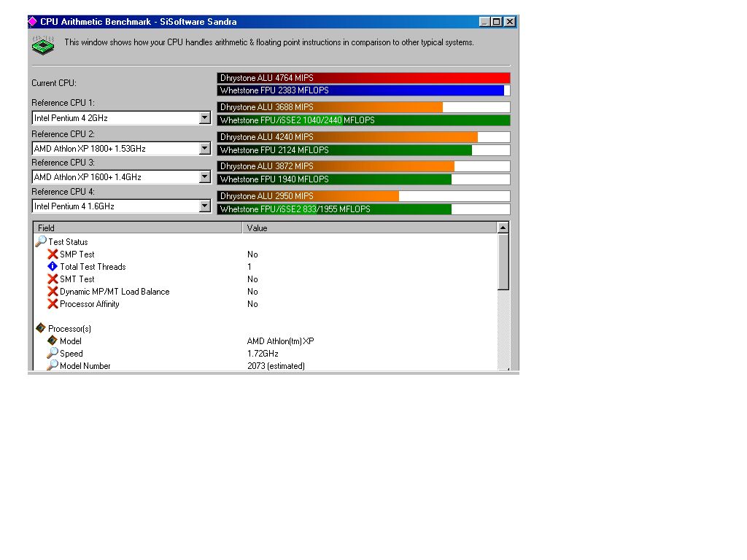The image size is (747, 560).
Task: Click the Reference CPU 3 label
Action: pyautogui.click(x=63, y=163)
